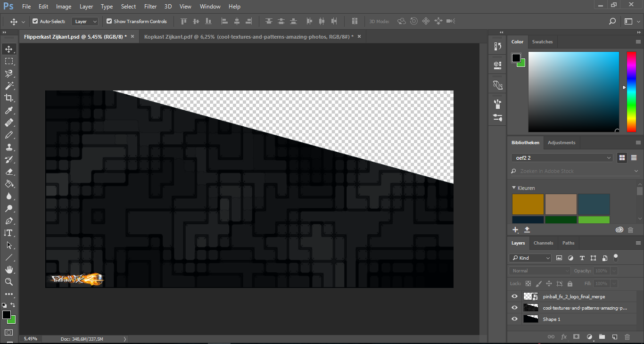
Task: Open the Filter menu
Action: (150, 7)
